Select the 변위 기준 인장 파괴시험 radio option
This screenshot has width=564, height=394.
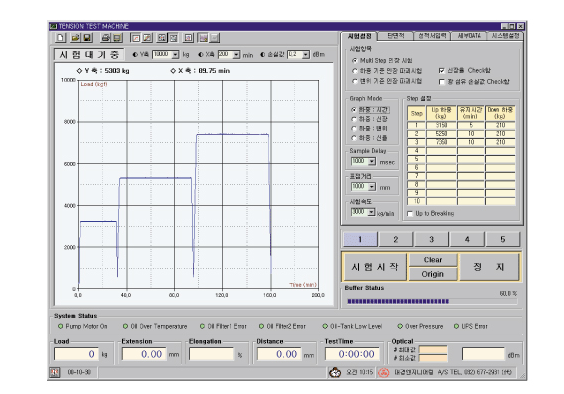pyautogui.click(x=354, y=81)
